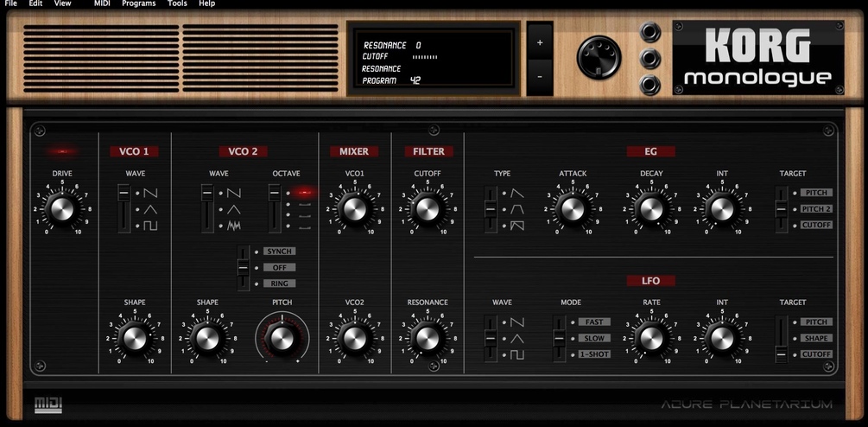This screenshot has height=427, width=868.
Task: Set LFO mode to 1-SHOT
Action: click(594, 354)
